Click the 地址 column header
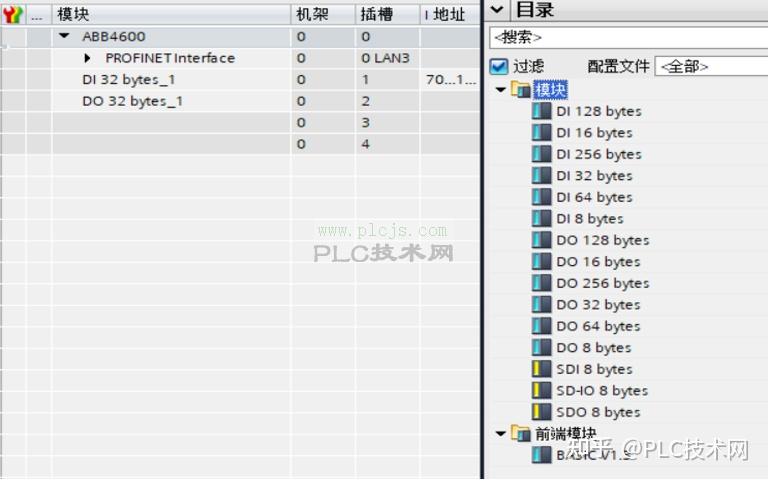 450,15
